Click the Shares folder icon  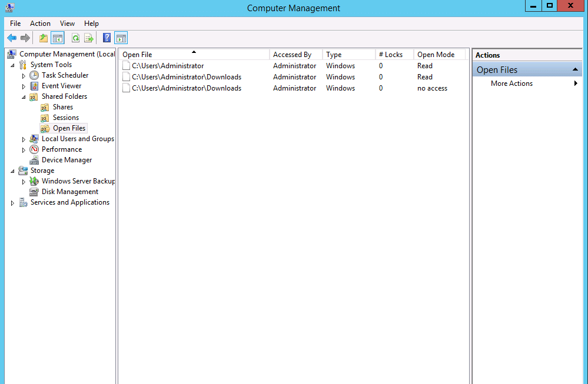pyautogui.click(x=45, y=107)
